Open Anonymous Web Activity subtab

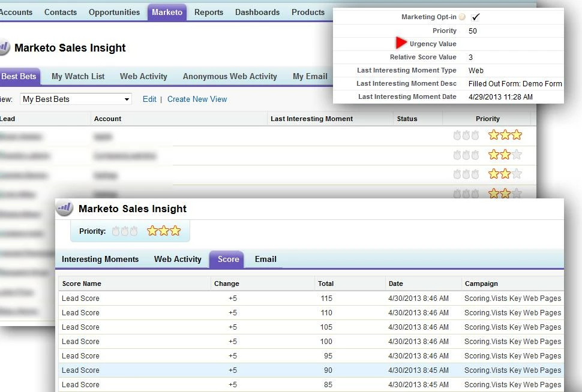coord(230,76)
